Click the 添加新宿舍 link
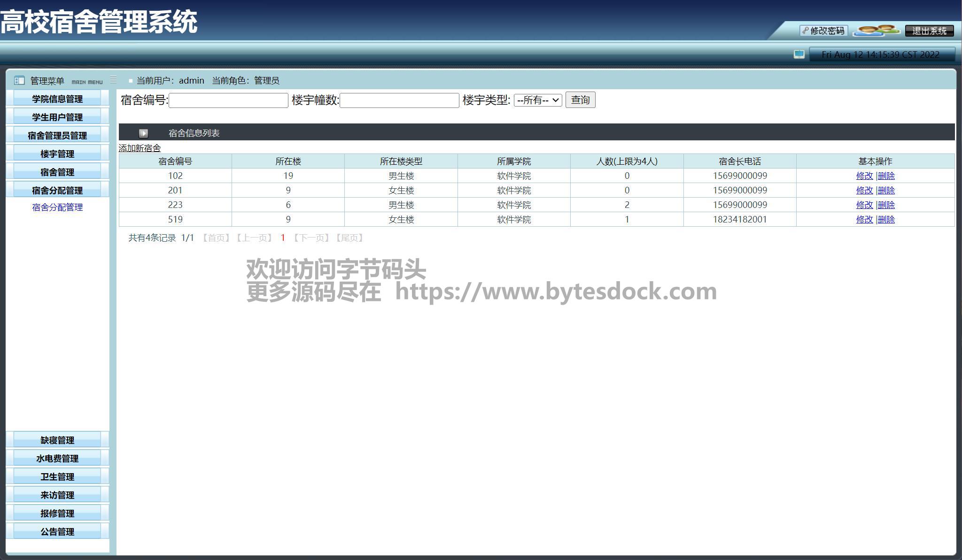Viewport: 962px width, 560px height. [140, 148]
